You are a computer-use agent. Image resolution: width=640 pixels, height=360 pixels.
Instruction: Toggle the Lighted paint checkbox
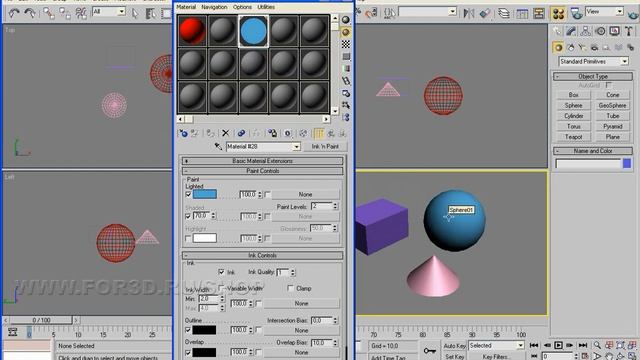pyautogui.click(x=188, y=194)
